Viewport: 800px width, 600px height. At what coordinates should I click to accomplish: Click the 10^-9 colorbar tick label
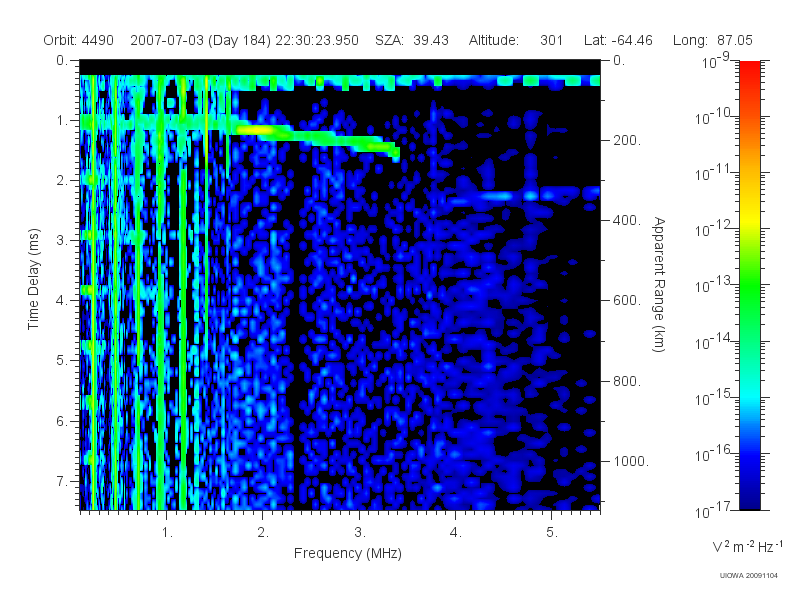click(716, 62)
